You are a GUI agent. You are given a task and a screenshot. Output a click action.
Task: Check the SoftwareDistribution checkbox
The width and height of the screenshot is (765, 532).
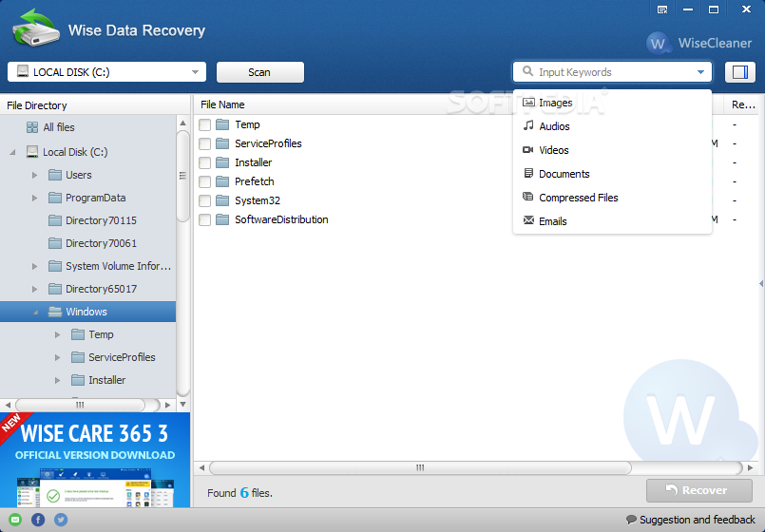(x=205, y=219)
